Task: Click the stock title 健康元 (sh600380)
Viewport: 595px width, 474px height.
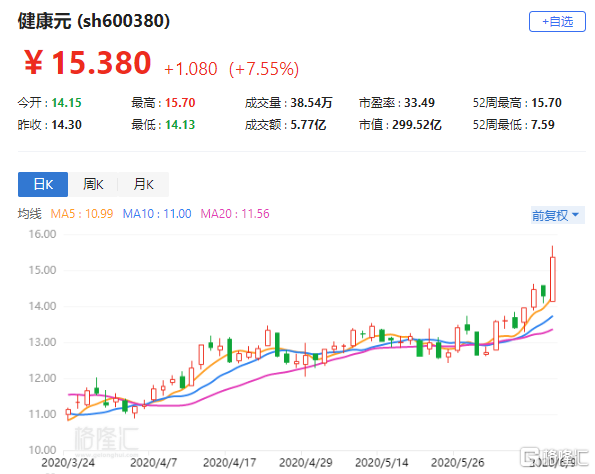Action: pyautogui.click(x=94, y=21)
